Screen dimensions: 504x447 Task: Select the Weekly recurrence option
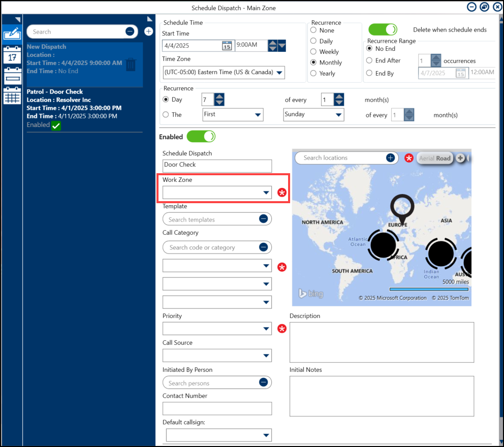313,52
